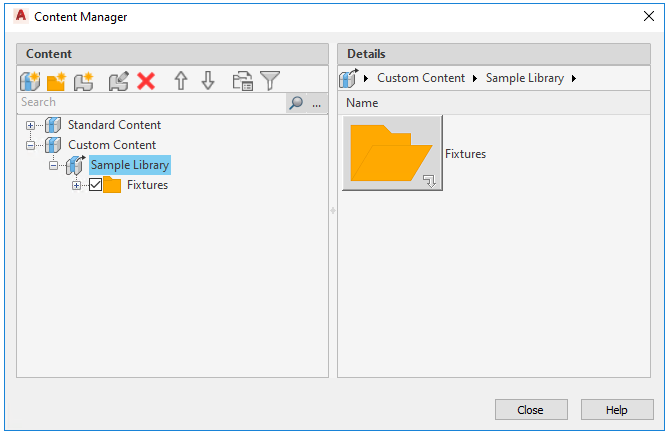670x435 pixels.
Task: Click Custom Content in breadcrumb path
Action: pos(421,78)
